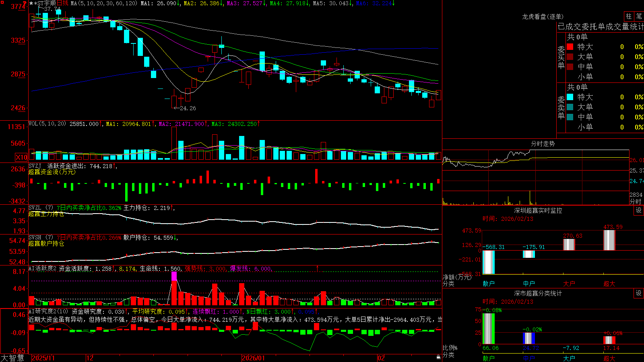Image resolution: width=644 pixels, height=362 pixels.
Task: Click the 已成交委托单成交量统计 header
Action: coord(601,27)
